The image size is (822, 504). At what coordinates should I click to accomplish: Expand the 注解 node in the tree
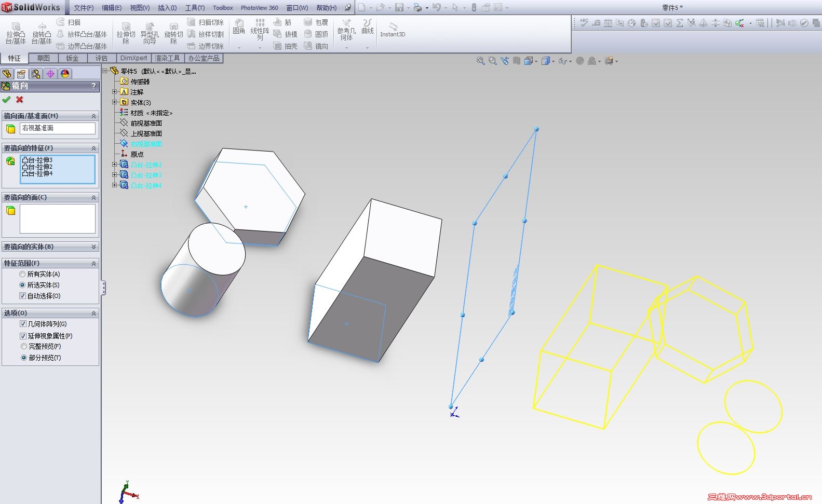[x=115, y=92]
